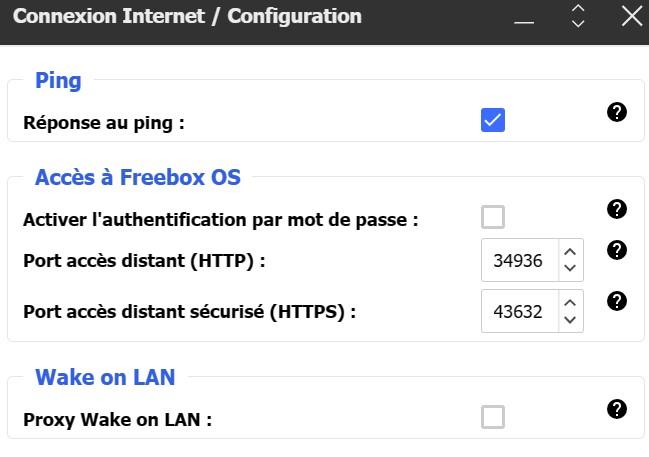Click the Proxy Wake on LAN label
The height and width of the screenshot is (457, 649).
point(117,420)
